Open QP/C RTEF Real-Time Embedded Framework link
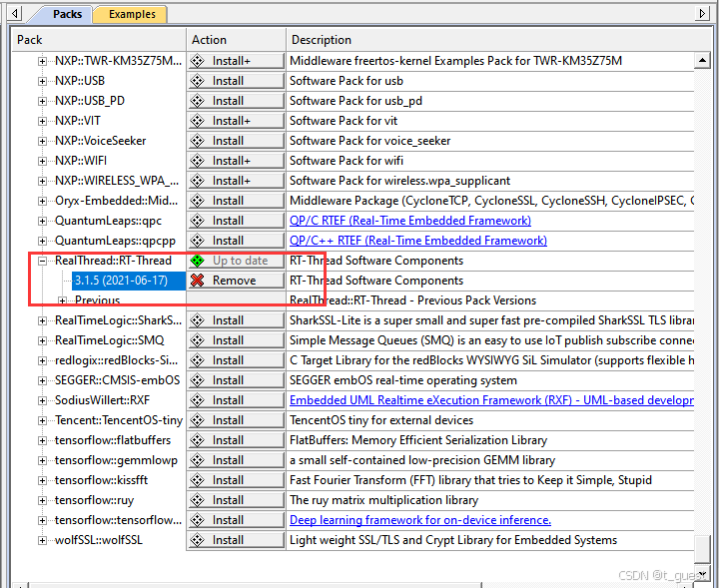 [x=410, y=221]
